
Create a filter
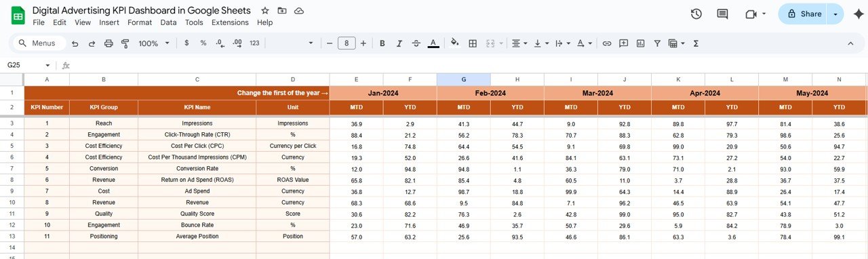click(x=657, y=43)
